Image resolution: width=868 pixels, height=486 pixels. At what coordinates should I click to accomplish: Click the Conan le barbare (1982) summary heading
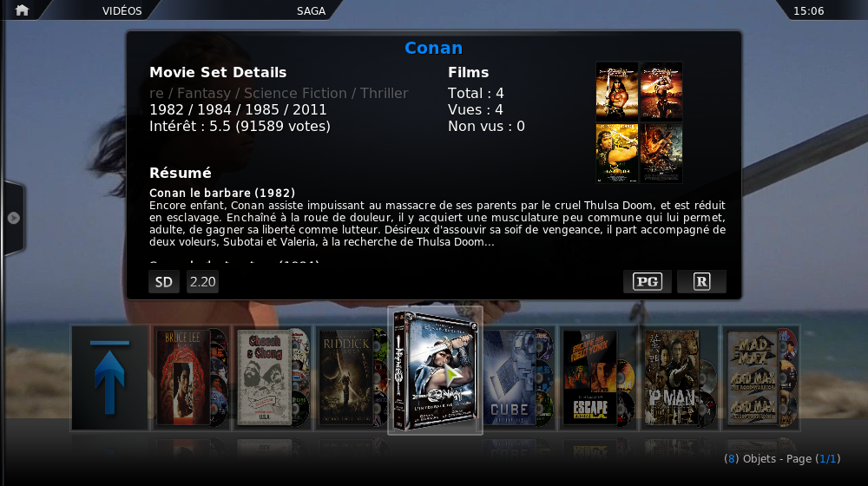pyautogui.click(x=222, y=193)
